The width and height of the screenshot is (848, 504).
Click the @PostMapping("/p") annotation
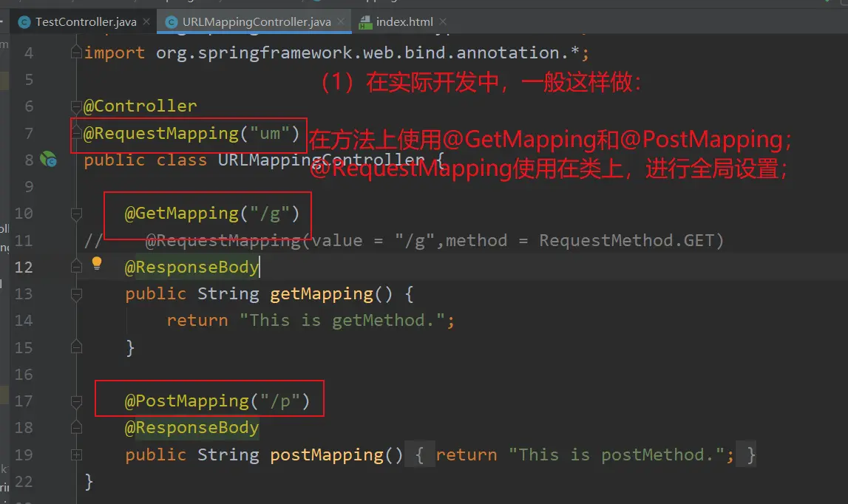pos(217,401)
